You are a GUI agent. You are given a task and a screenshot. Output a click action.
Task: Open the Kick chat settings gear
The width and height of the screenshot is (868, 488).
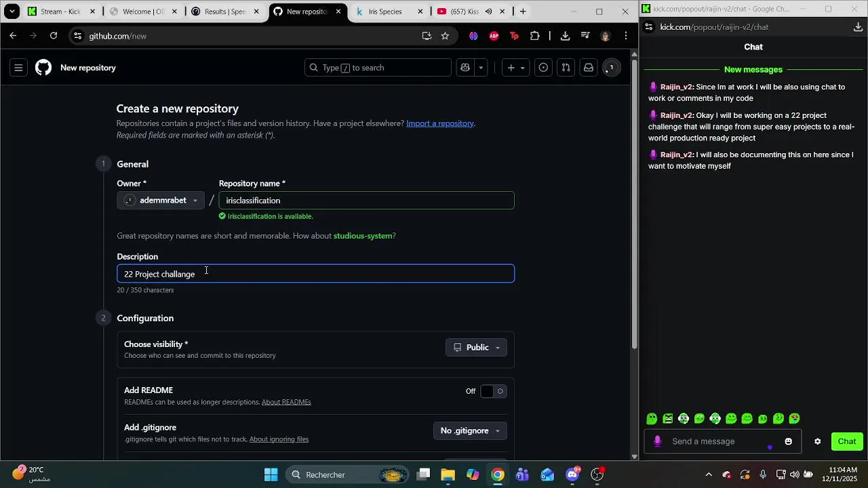[817, 442]
